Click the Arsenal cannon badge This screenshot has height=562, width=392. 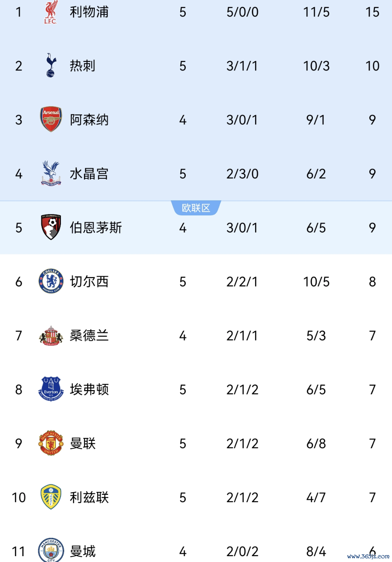(x=51, y=119)
